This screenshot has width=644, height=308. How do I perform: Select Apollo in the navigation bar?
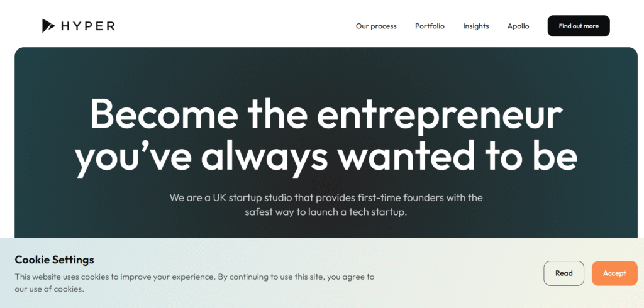518,26
